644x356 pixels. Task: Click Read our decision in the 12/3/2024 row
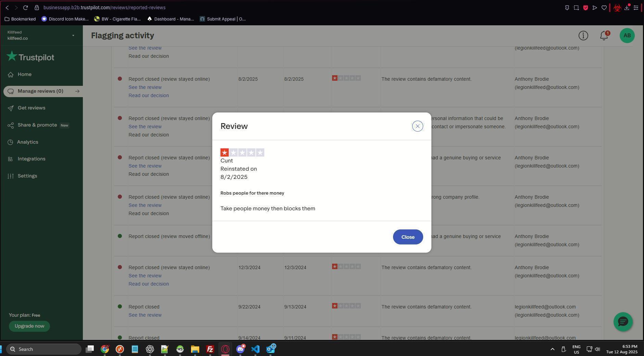(149, 284)
